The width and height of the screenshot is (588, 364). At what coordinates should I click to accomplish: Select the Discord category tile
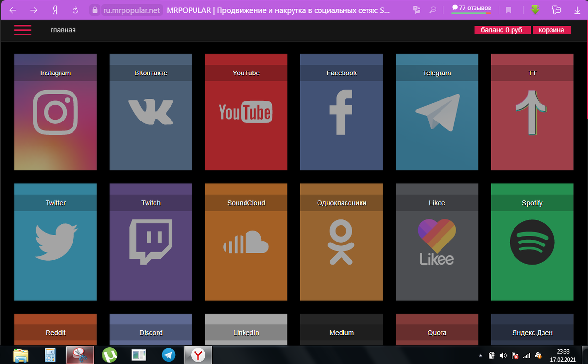click(151, 329)
